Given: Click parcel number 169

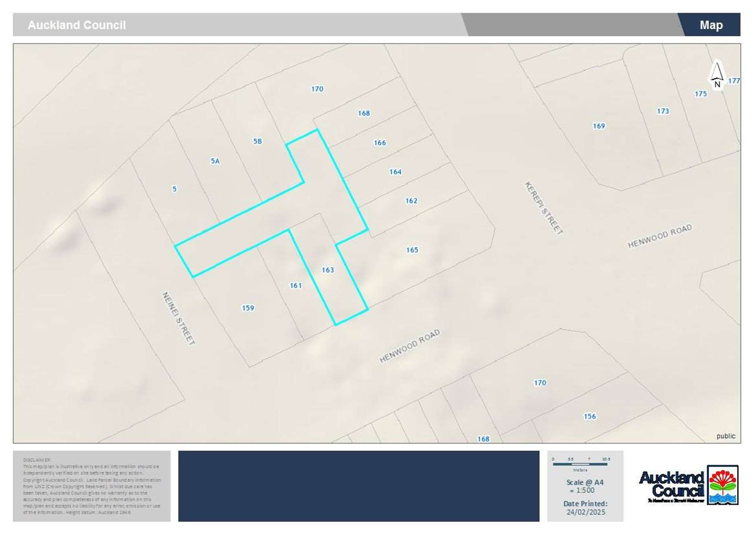Looking at the screenshot, I should (598, 126).
